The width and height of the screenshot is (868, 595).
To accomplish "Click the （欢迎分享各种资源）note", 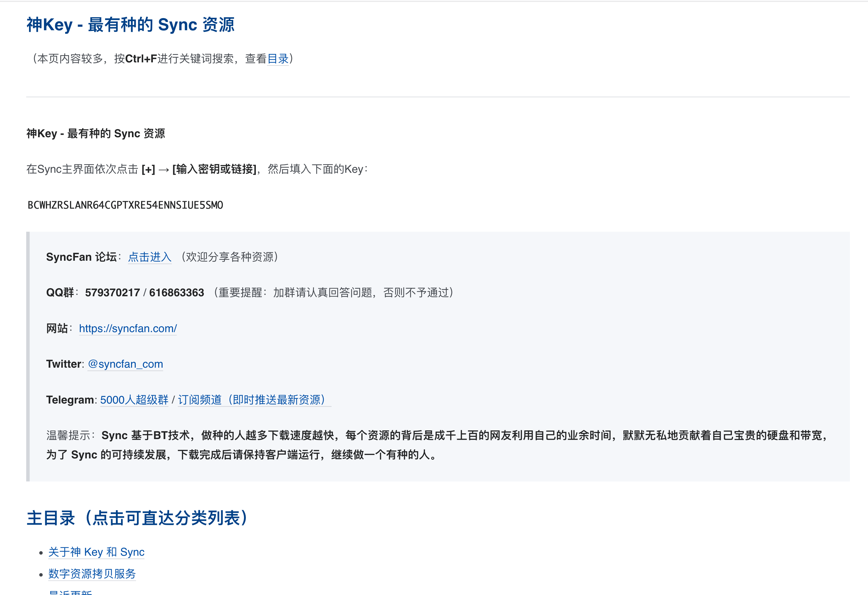I will pyautogui.click(x=230, y=257).
